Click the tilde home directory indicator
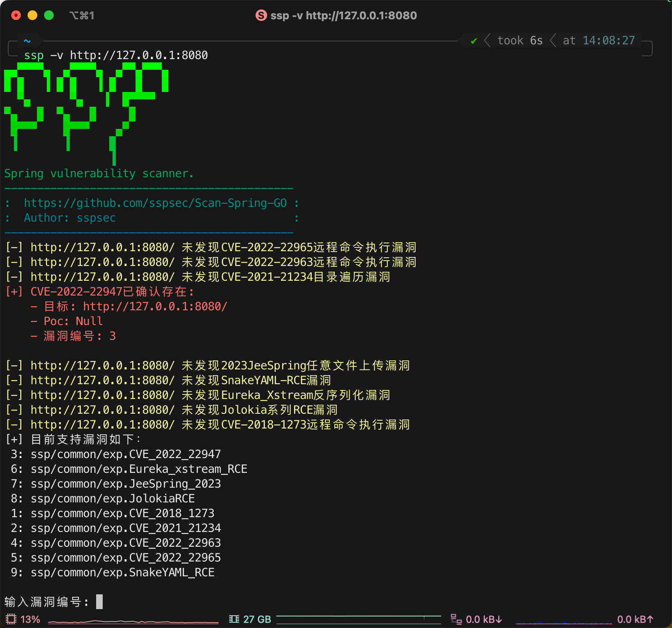The height and width of the screenshot is (628, 672). pos(27,41)
